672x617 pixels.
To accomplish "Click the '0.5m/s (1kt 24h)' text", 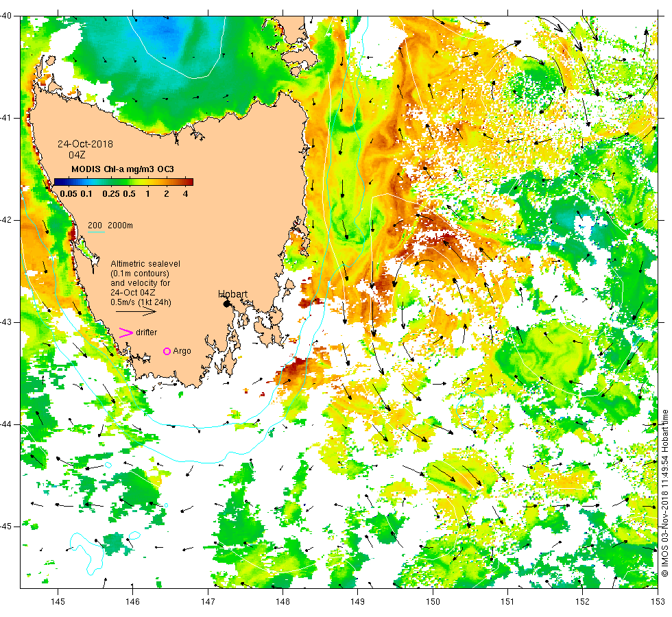I will (x=141, y=302).
